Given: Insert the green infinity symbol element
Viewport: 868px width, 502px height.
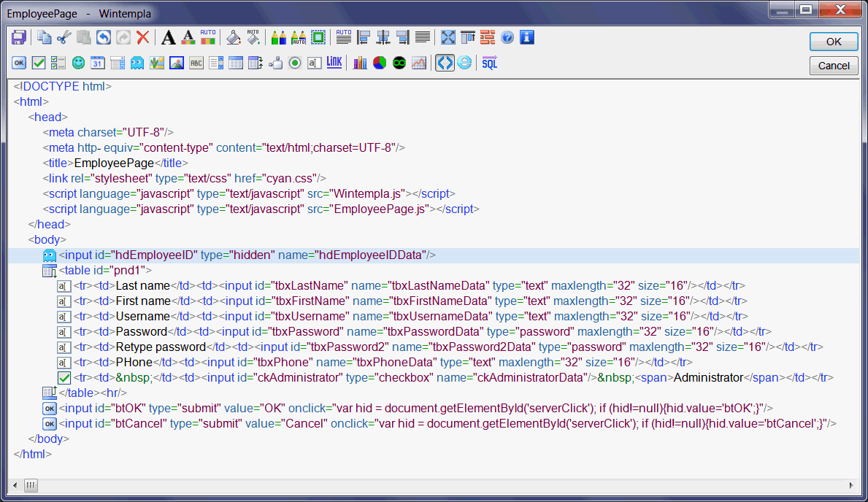Looking at the screenshot, I should coord(399,63).
